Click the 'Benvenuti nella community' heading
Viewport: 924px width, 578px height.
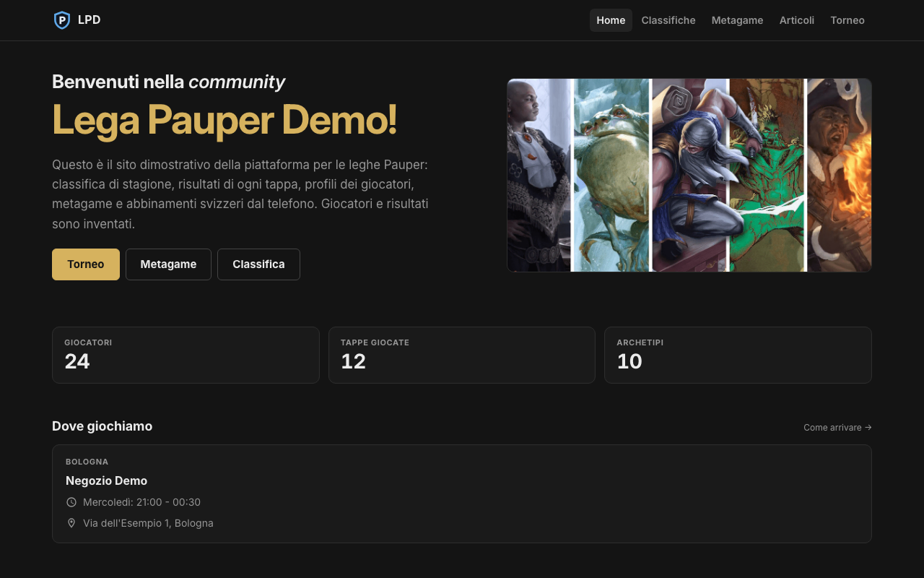tap(168, 82)
